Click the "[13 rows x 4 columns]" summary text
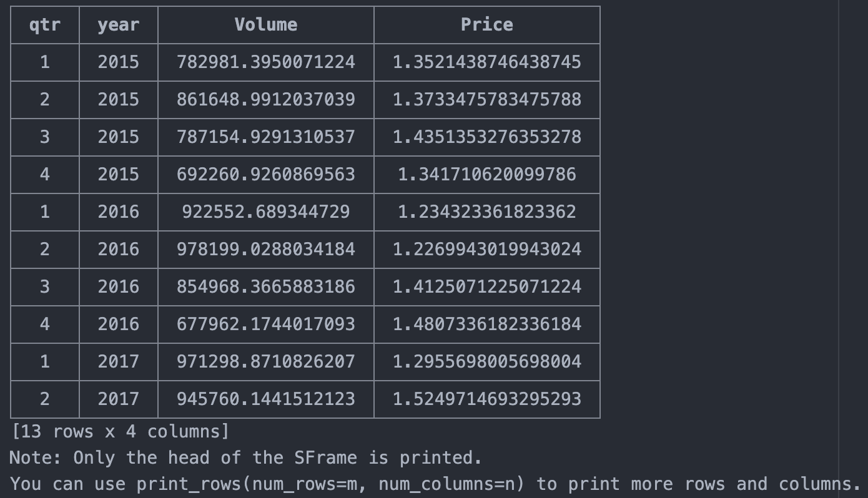This screenshot has height=498, width=868. pyautogui.click(x=121, y=432)
